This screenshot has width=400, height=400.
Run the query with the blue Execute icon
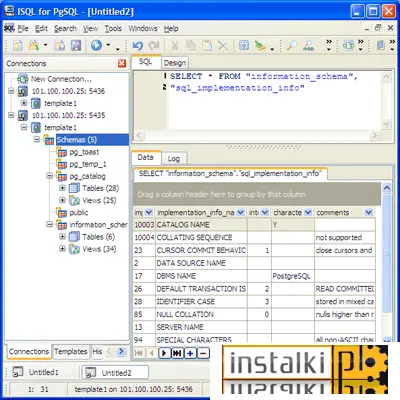click(97, 45)
